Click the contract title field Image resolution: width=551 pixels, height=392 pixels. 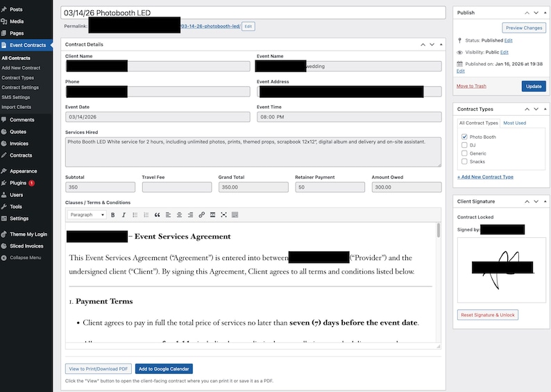(x=253, y=13)
